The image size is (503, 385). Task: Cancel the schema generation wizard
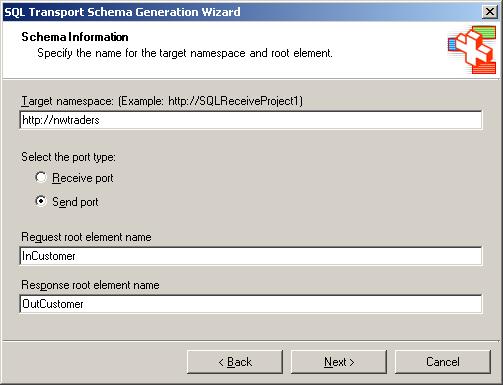coord(443,362)
